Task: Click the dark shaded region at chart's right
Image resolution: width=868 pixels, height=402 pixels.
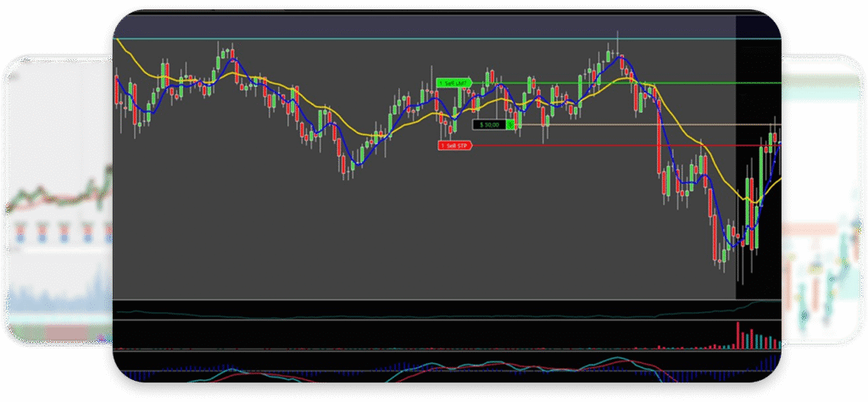Action: 757,85
